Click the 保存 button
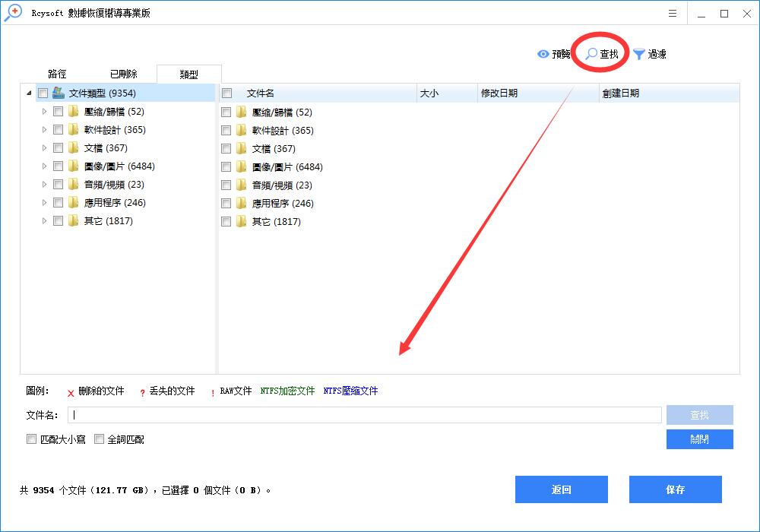 click(675, 489)
